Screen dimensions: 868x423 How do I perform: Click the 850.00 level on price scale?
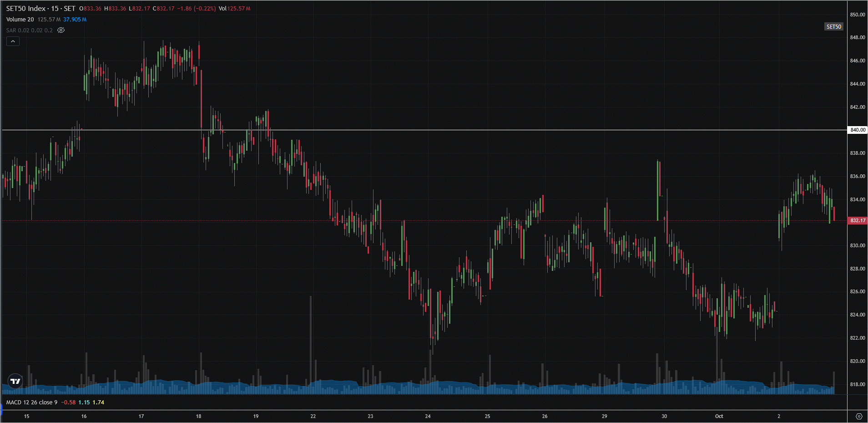[858, 15]
